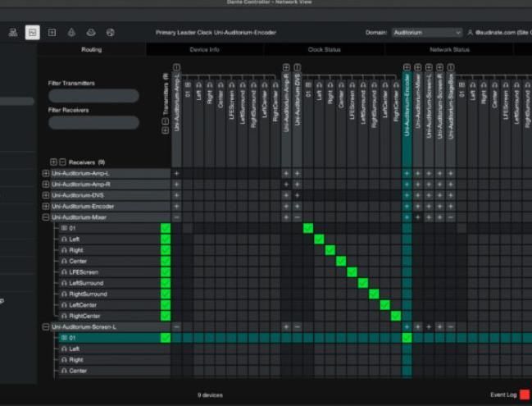The image size is (532, 406).
Task: Click the globe icon in the toolbar
Action: coord(111,33)
